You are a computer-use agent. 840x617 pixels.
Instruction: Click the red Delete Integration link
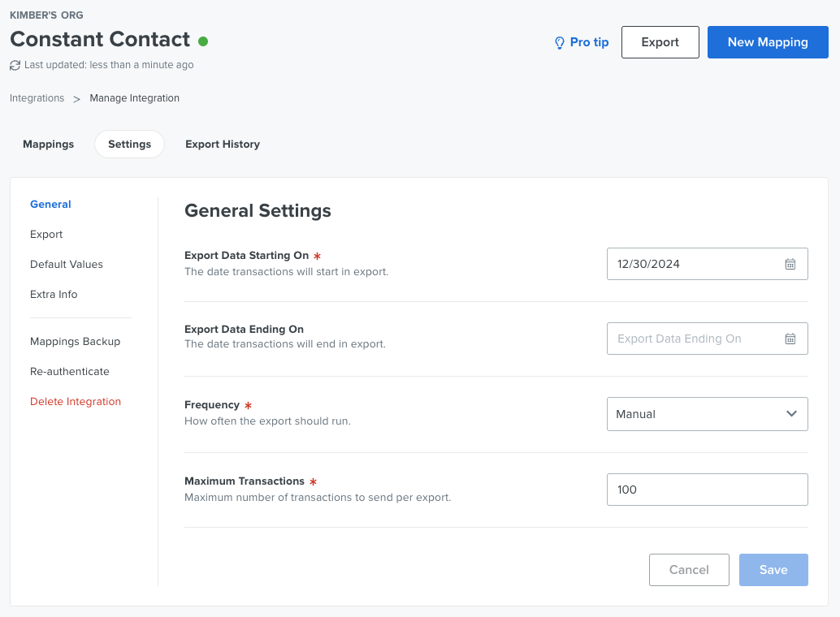click(x=76, y=401)
